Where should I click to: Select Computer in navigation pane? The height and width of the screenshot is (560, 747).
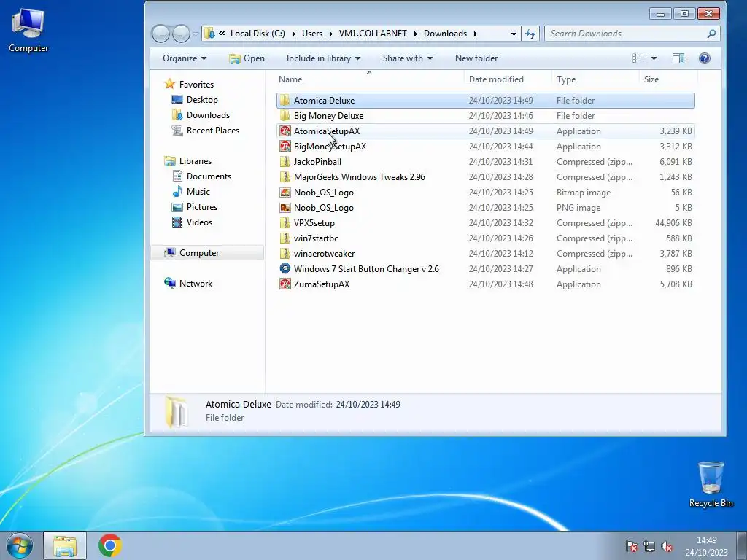pyautogui.click(x=206, y=253)
